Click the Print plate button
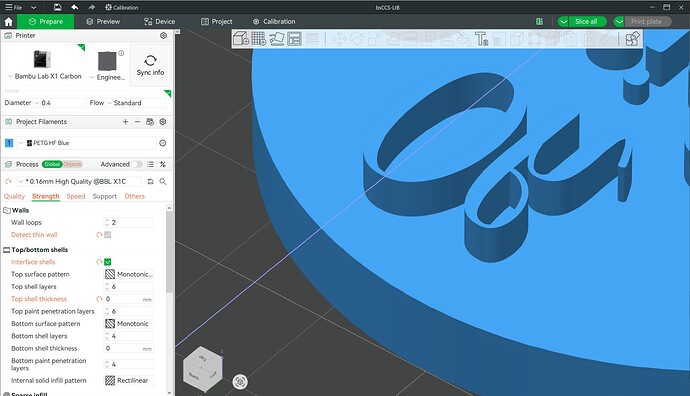The image size is (690, 396). click(x=647, y=22)
